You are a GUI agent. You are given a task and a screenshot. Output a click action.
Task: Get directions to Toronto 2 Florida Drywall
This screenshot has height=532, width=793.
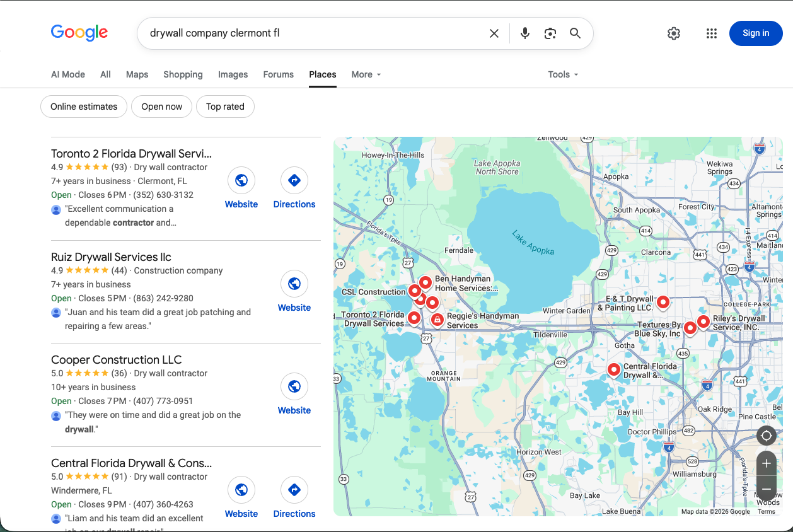(294, 181)
